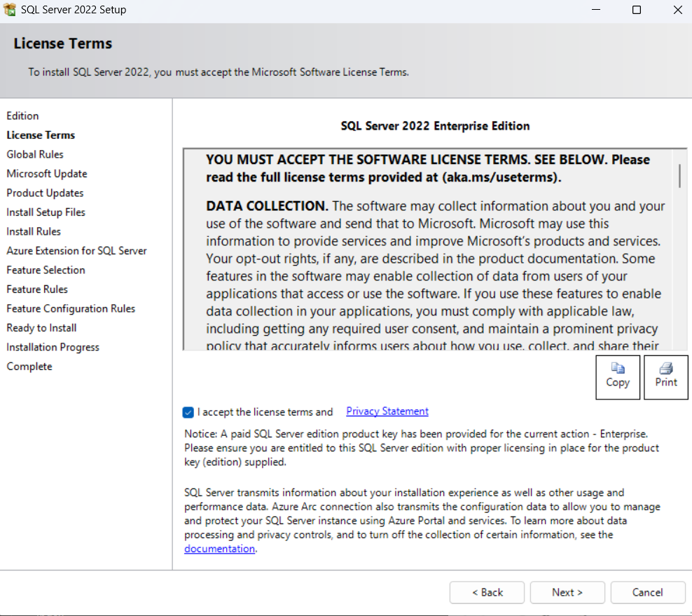This screenshot has height=616, width=692.
Task: Click the license text scrollbar thumb
Action: 679,175
